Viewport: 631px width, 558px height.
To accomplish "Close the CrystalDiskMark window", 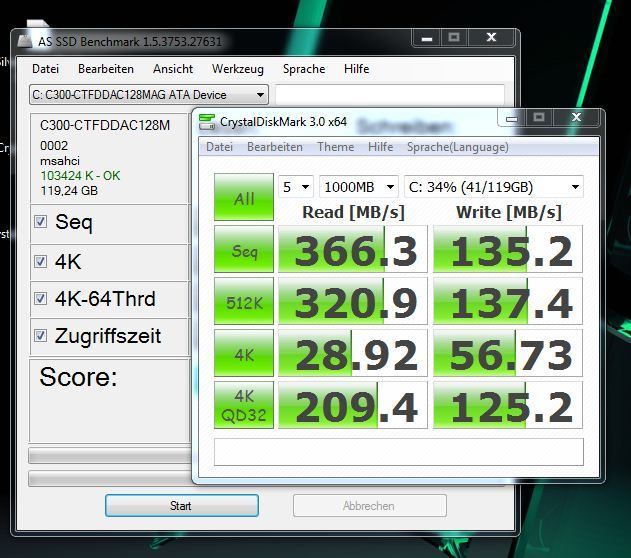I will click(x=577, y=117).
